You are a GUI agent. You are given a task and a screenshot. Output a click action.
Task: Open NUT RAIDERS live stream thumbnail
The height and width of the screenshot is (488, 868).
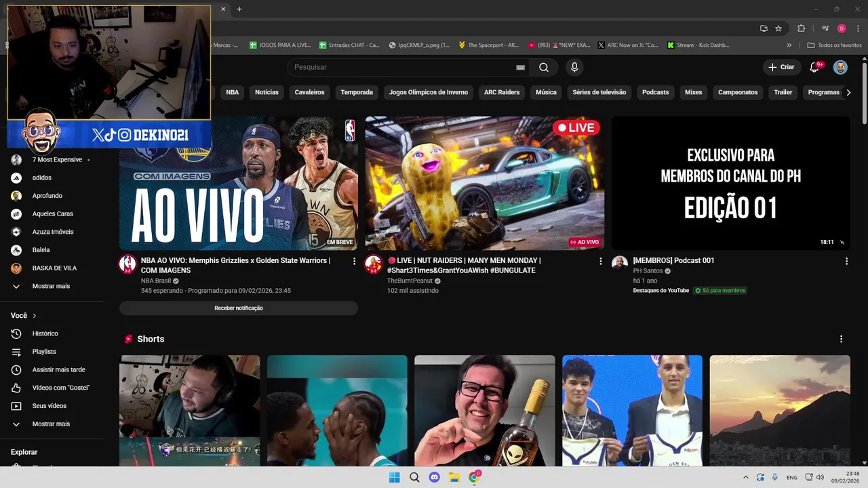tap(485, 183)
